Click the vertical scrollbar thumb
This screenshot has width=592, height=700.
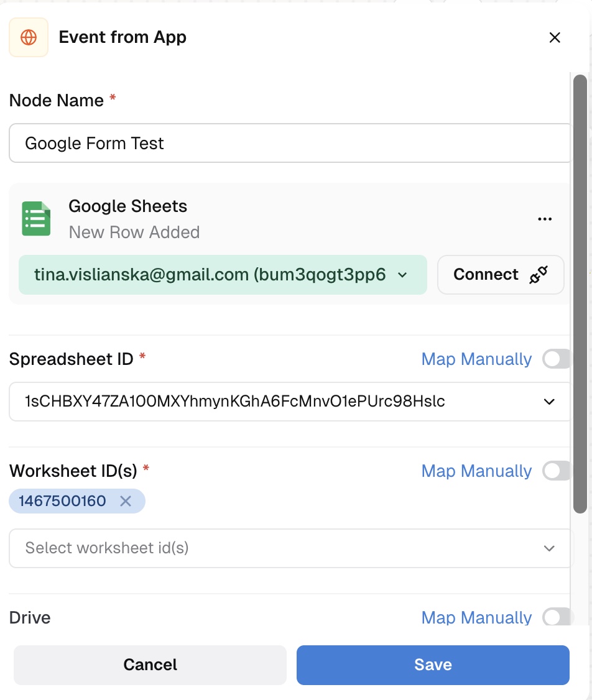(580, 294)
